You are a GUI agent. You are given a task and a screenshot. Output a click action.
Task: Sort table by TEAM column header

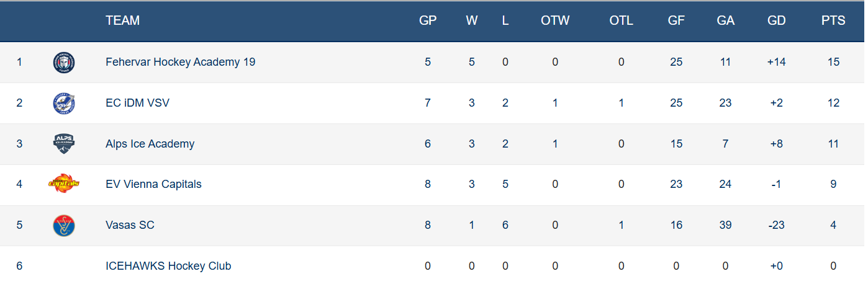click(x=122, y=20)
